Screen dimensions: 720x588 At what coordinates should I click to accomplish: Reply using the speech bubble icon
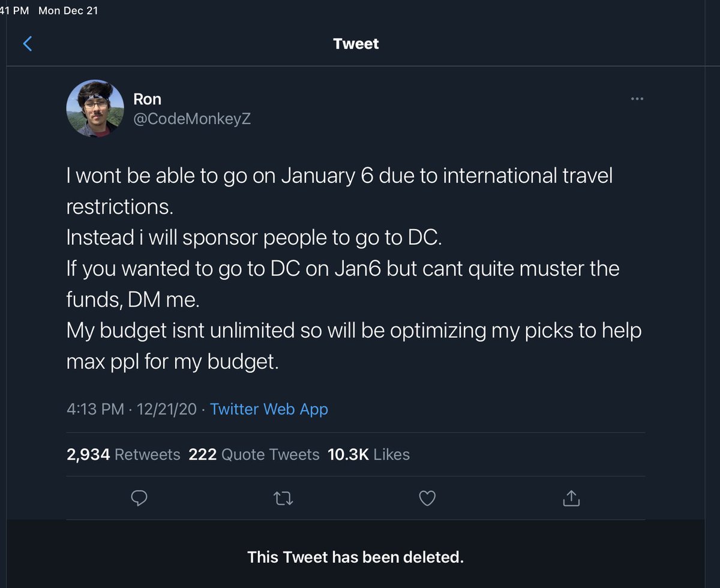point(139,498)
